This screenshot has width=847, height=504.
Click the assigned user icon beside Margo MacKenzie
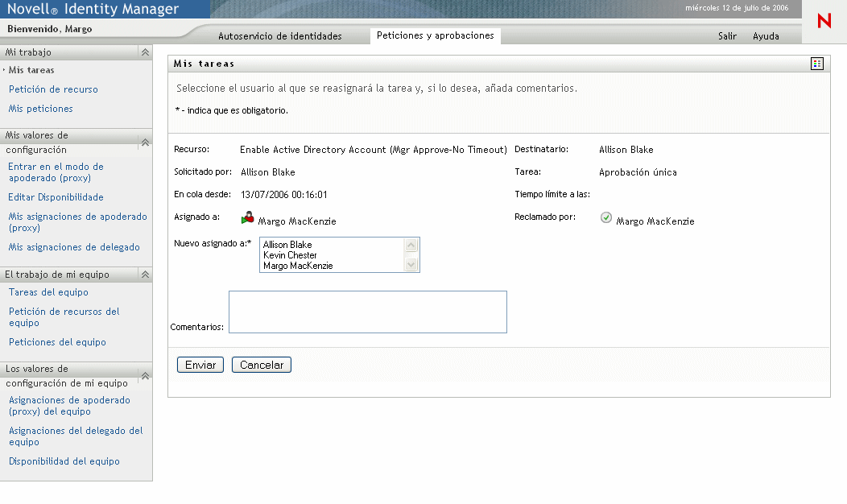click(x=247, y=217)
